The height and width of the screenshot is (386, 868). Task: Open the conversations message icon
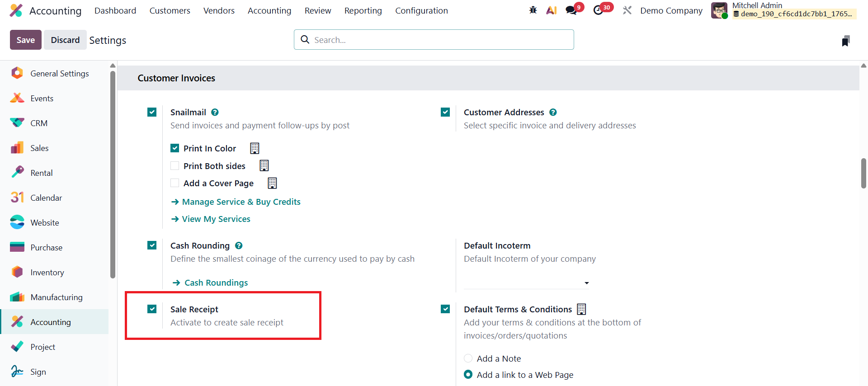571,10
